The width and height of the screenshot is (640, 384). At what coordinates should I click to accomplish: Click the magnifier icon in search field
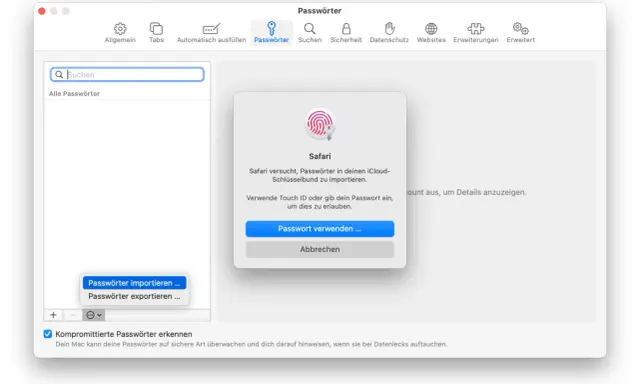59,74
